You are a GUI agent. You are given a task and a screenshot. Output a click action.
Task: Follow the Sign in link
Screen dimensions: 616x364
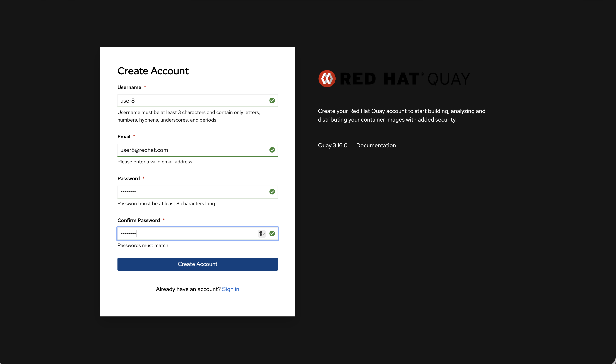point(230,289)
